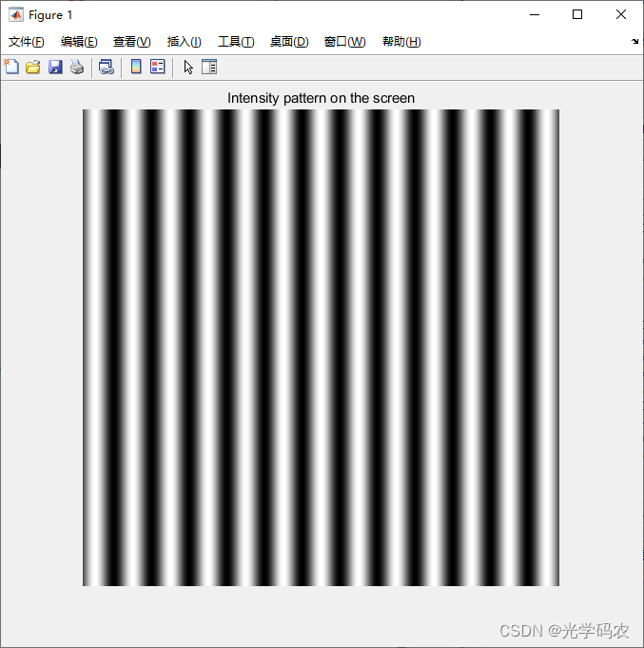This screenshot has height=648, width=644.
Task: Maximize the Figure 1 window
Action: [x=577, y=15]
